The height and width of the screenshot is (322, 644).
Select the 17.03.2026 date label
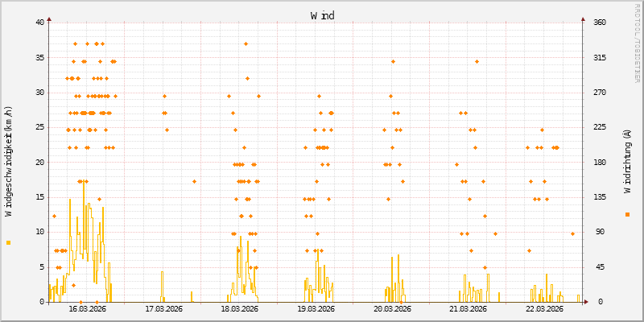click(163, 308)
